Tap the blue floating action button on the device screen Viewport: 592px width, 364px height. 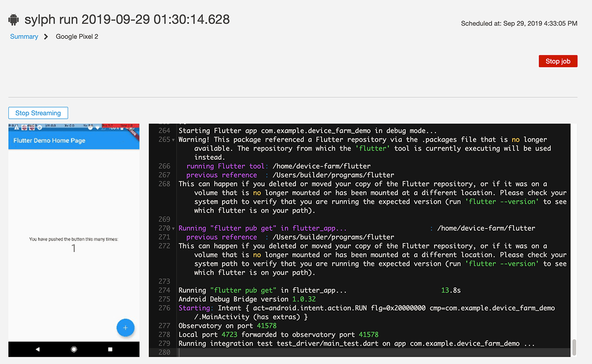pos(125,327)
